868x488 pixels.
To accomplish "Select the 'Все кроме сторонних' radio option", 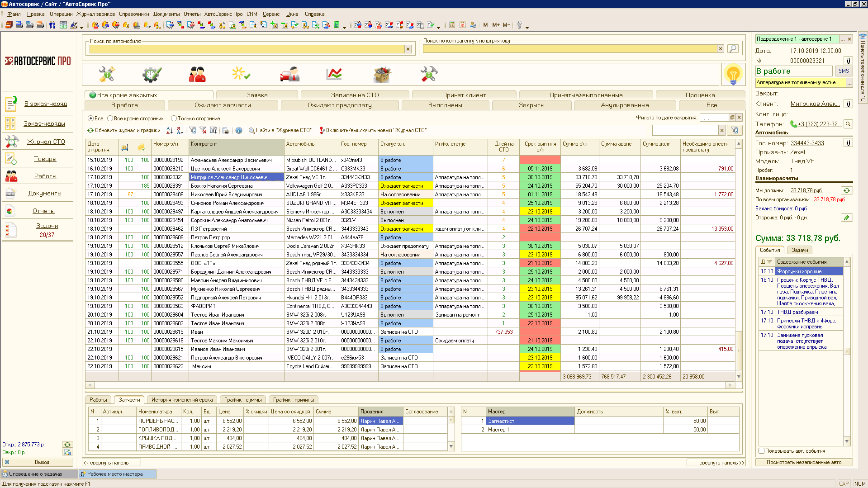I will tap(110, 118).
